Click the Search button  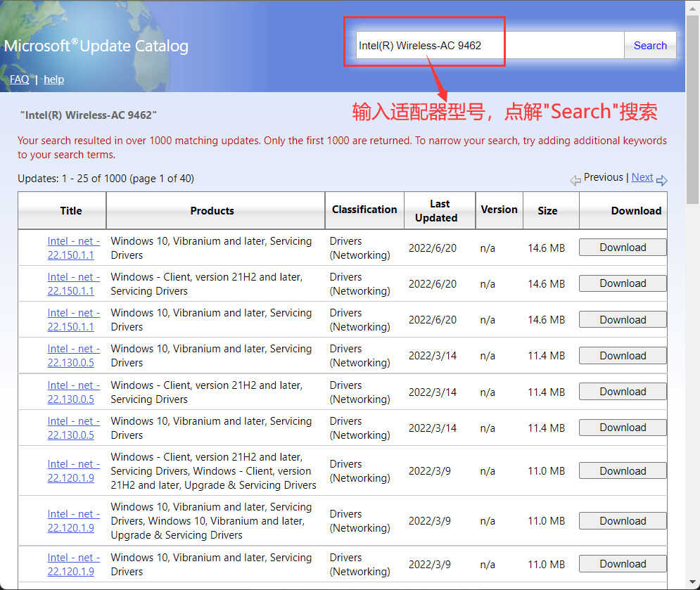[x=650, y=45]
